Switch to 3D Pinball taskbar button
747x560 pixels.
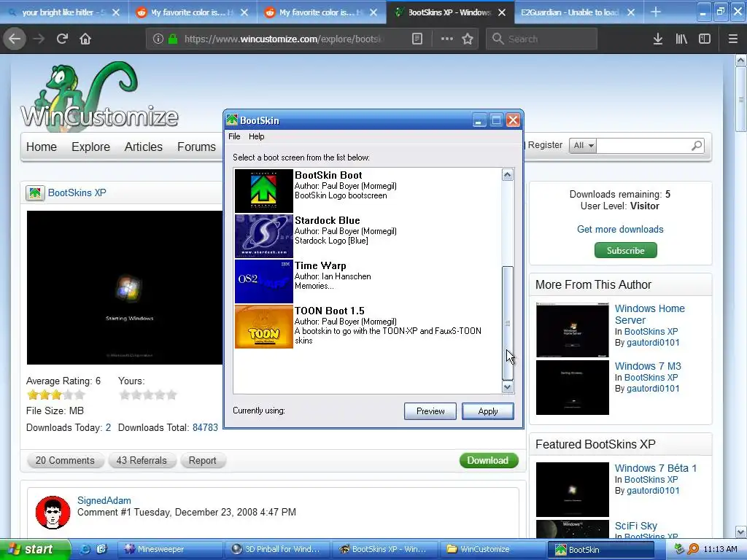tap(276, 549)
